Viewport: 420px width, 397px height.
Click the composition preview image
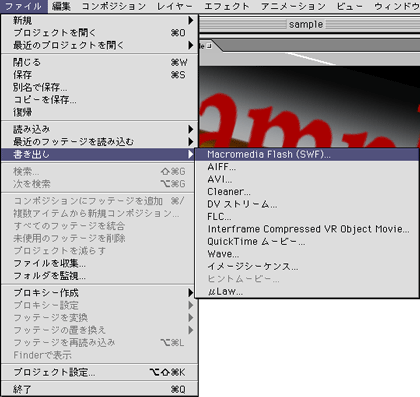point(309,107)
